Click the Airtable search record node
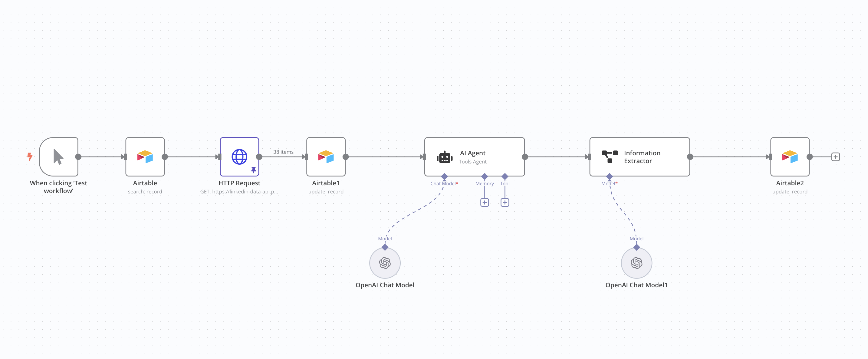 145,157
